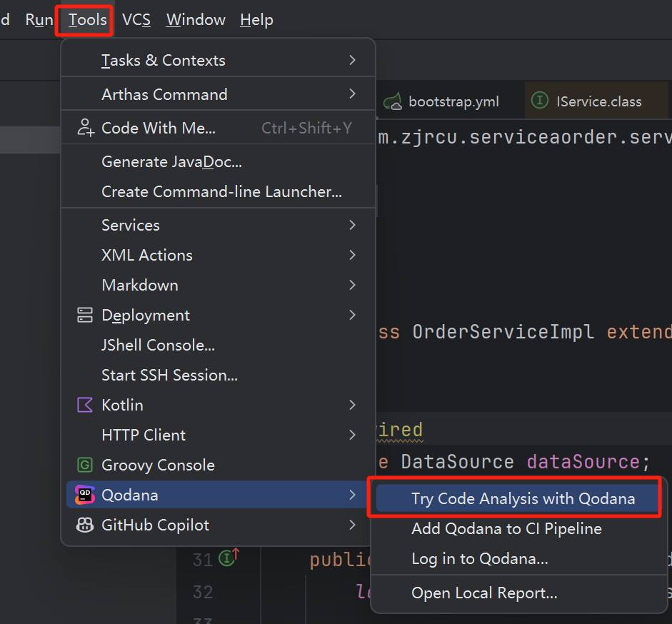Click the Qodana logo icon
This screenshot has width=672, height=624.
pyautogui.click(x=85, y=495)
